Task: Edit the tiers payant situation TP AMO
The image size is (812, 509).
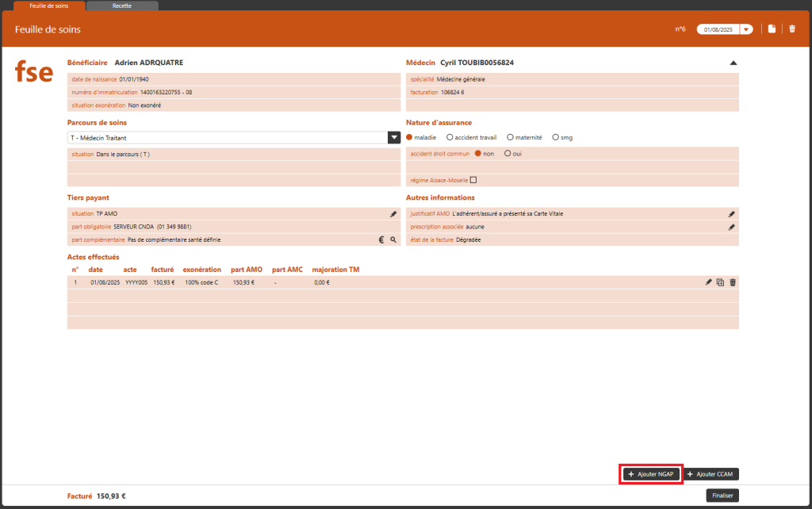Action: [x=393, y=214]
